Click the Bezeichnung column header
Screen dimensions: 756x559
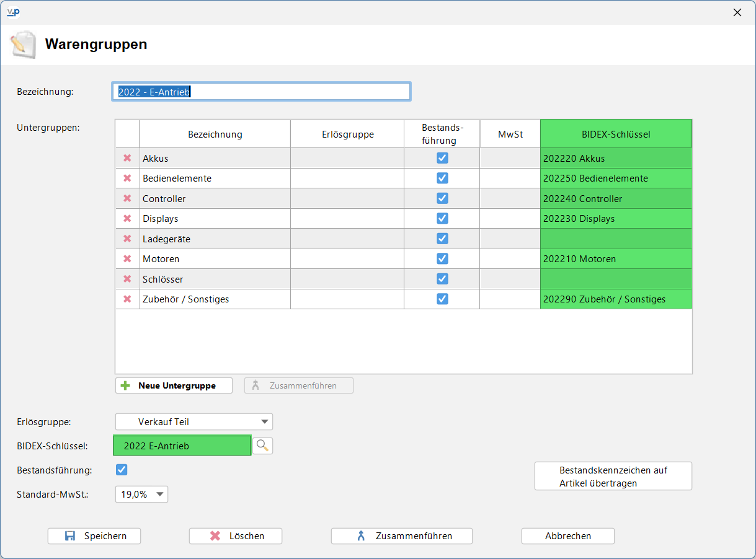(x=215, y=134)
